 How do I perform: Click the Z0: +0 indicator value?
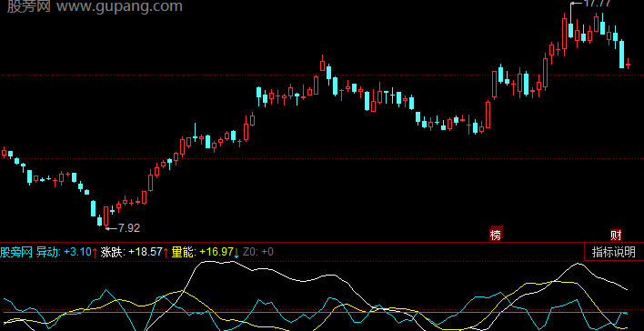point(258,252)
